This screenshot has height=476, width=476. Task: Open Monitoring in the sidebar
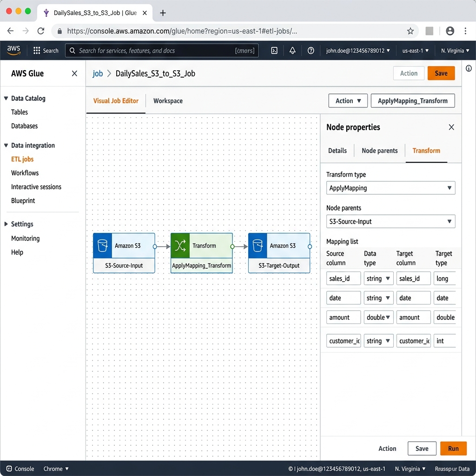point(25,238)
